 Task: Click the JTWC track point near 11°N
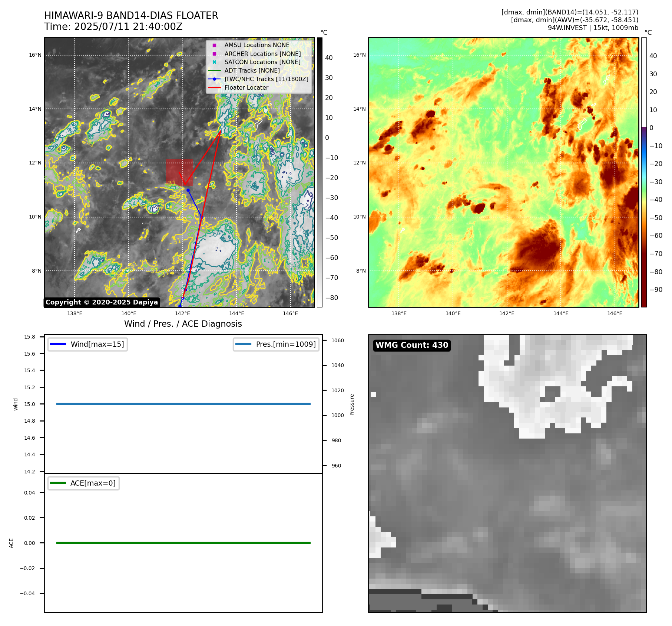(188, 190)
